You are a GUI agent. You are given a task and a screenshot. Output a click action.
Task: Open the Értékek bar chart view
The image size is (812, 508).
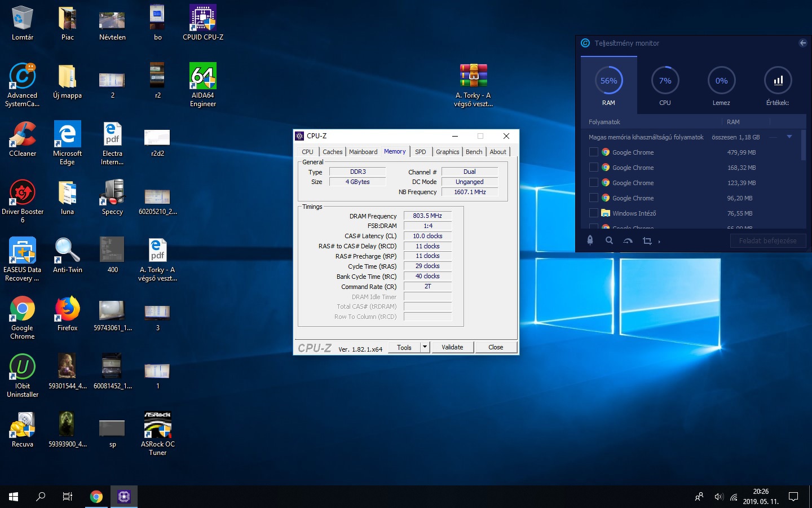pyautogui.click(x=778, y=81)
